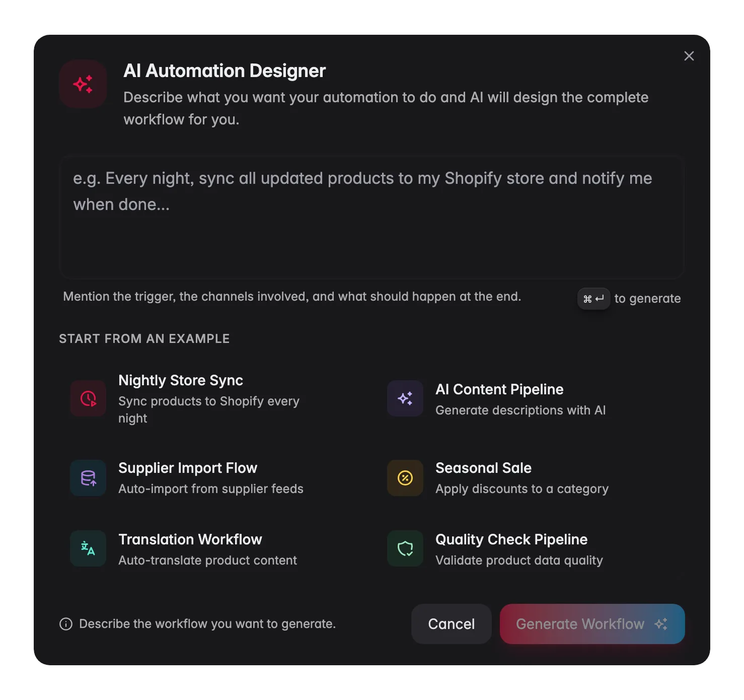This screenshot has height=700, width=744.
Task: Click the 'Mention the trigger, the channels involved' hint
Action: 292,297
